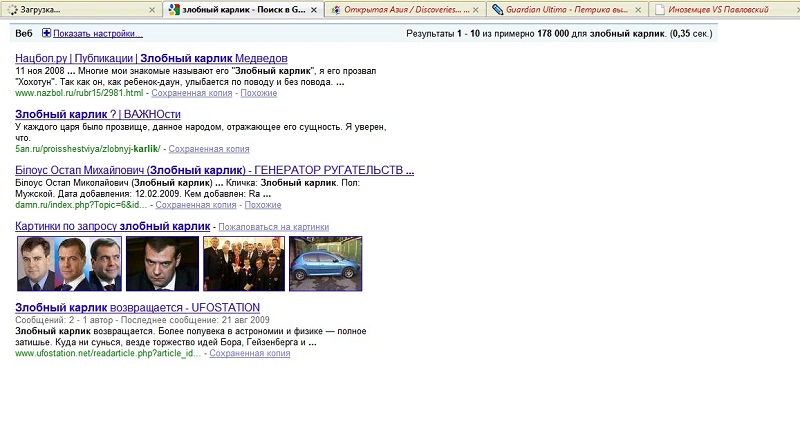Open the thumbnail with three men's portraits

pos(69,264)
